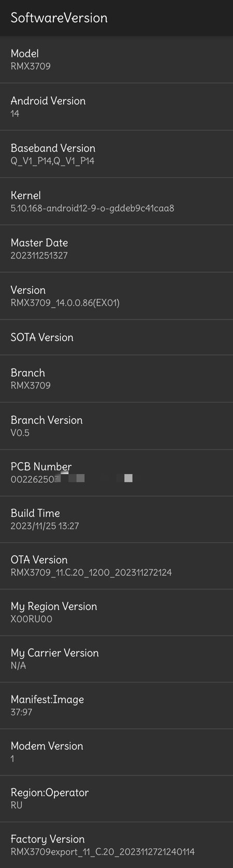
Task: Select the Branch row
Action: point(116,379)
